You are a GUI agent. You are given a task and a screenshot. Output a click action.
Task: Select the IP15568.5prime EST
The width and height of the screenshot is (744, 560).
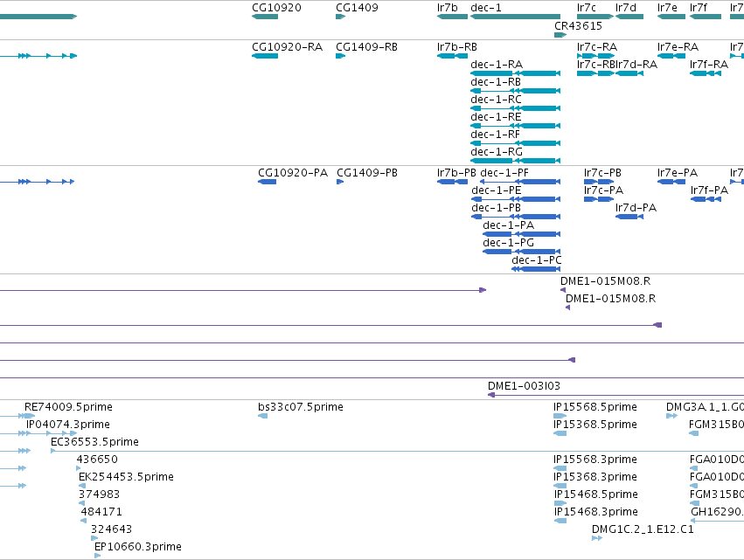click(560, 416)
